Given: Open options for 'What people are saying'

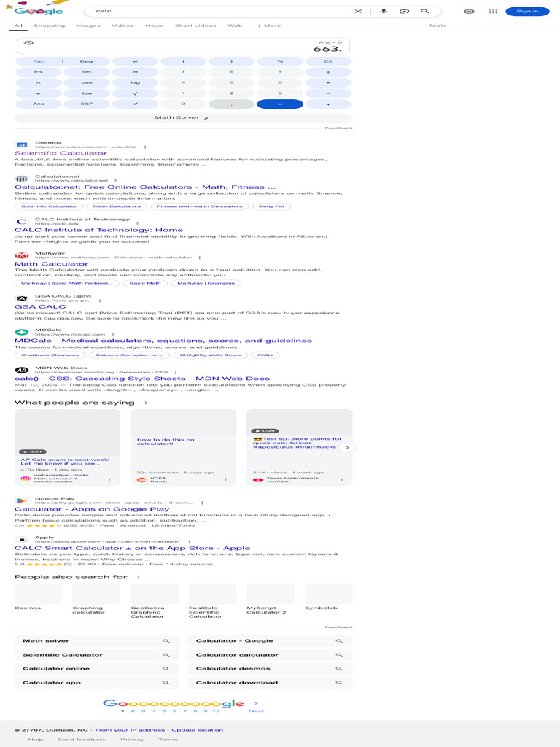Looking at the screenshot, I should (145, 403).
